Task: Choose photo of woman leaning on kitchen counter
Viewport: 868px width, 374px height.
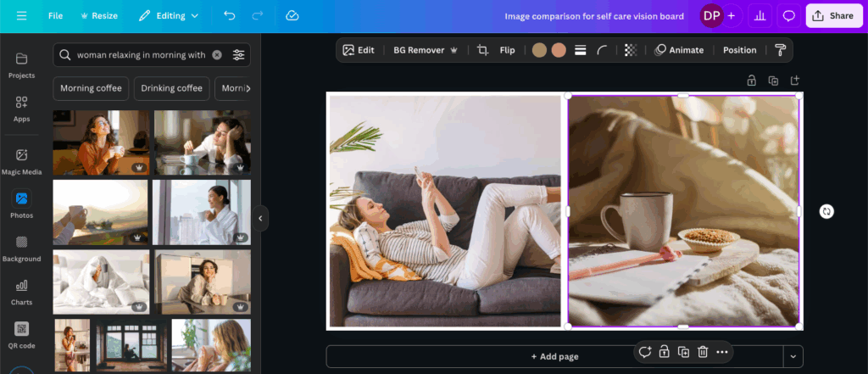Action: (203, 282)
